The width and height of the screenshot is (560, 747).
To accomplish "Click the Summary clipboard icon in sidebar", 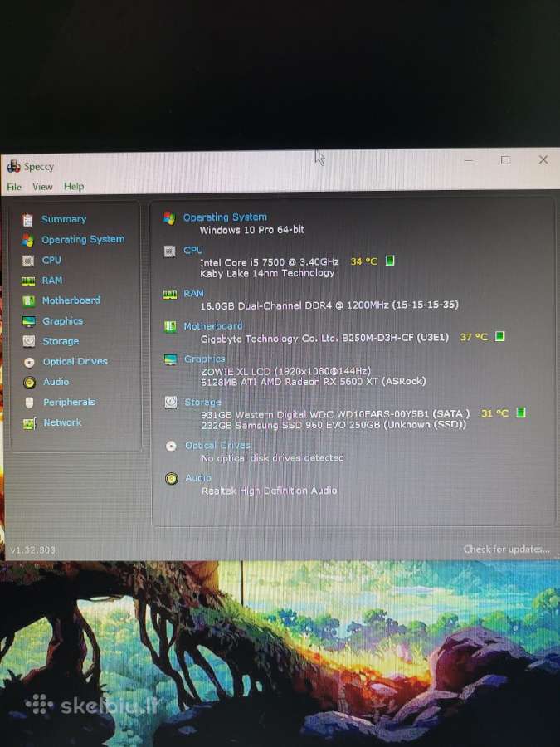I will [x=27, y=220].
